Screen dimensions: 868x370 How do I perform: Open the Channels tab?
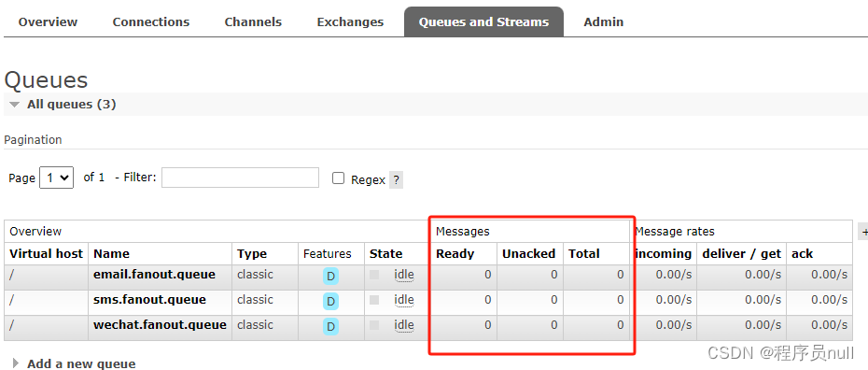click(253, 22)
